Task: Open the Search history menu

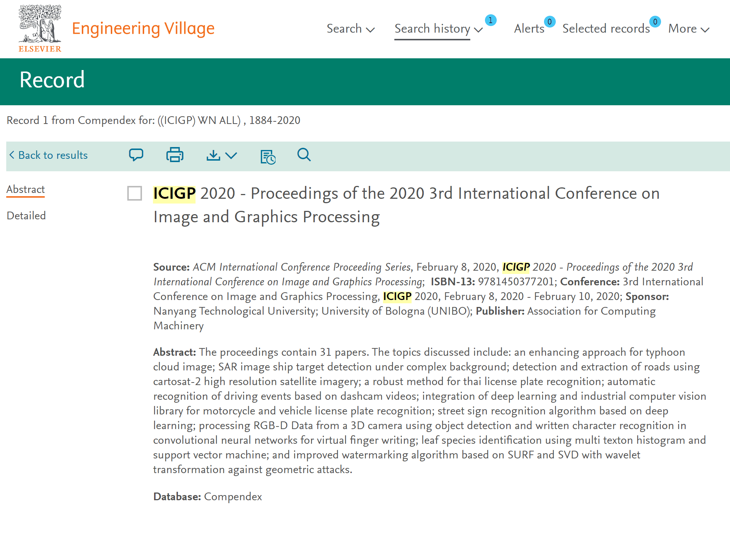Action: (x=439, y=29)
